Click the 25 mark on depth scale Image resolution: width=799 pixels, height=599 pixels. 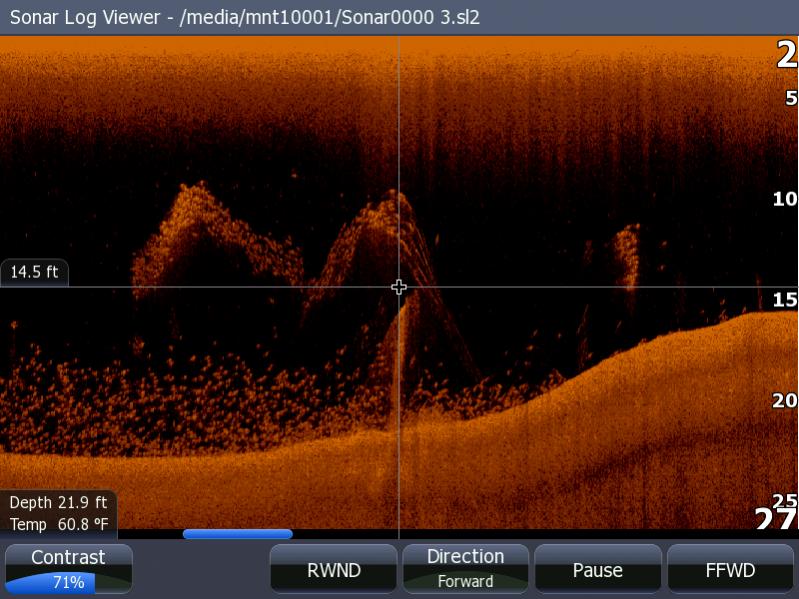785,500
